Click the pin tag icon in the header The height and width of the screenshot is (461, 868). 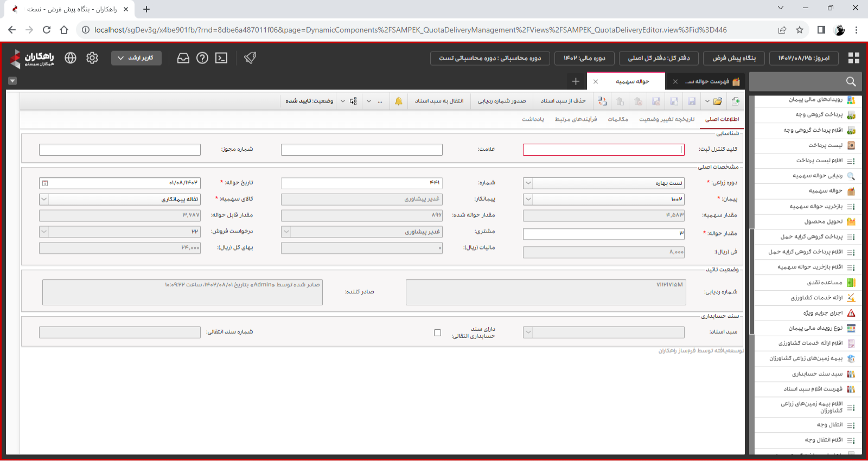[250, 57]
